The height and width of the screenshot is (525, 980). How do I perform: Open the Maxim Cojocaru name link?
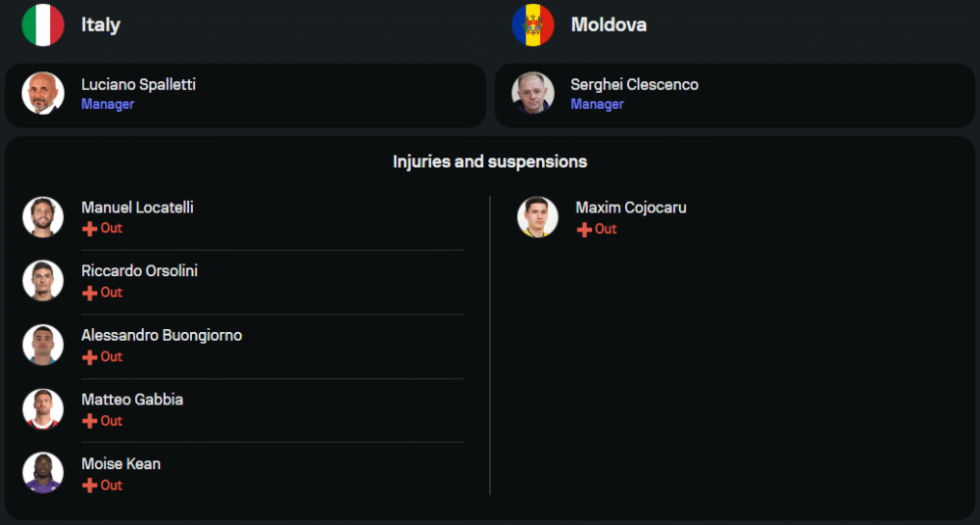630,208
